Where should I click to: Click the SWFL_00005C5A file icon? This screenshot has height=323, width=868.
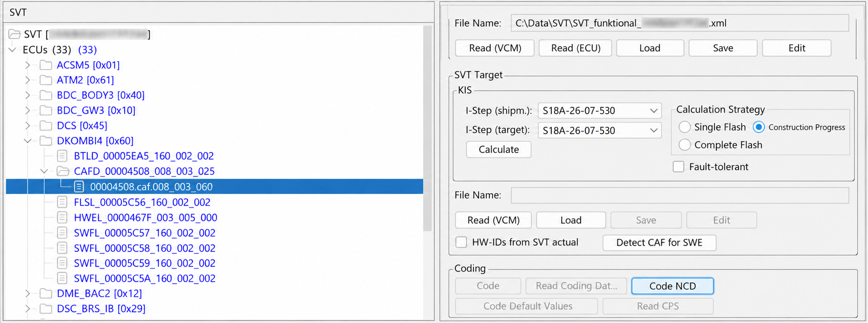click(x=62, y=278)
